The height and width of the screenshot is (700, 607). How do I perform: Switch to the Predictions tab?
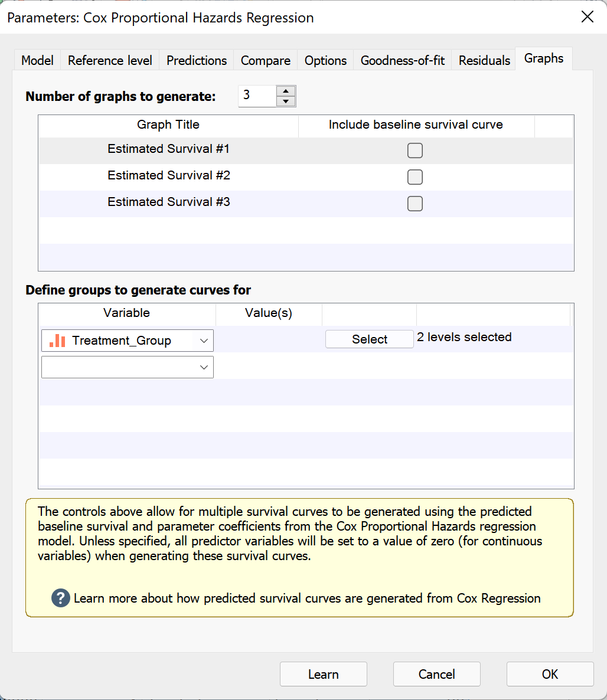point(196,60)
